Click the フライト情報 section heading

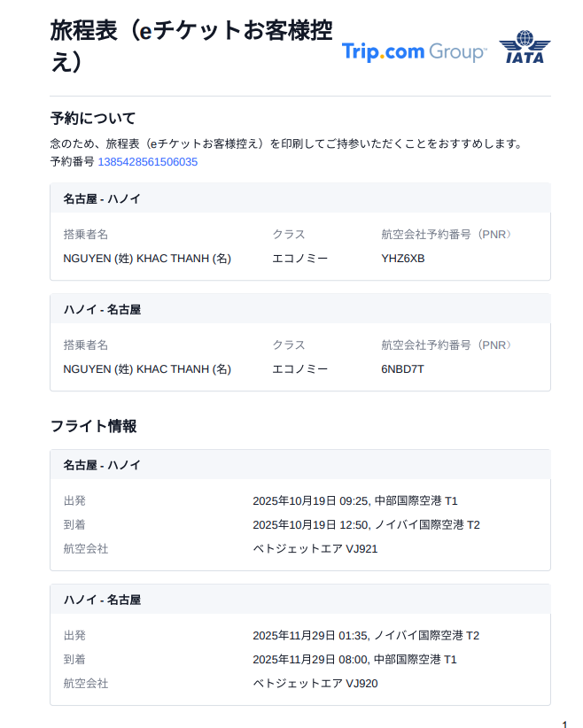point(93,426)
